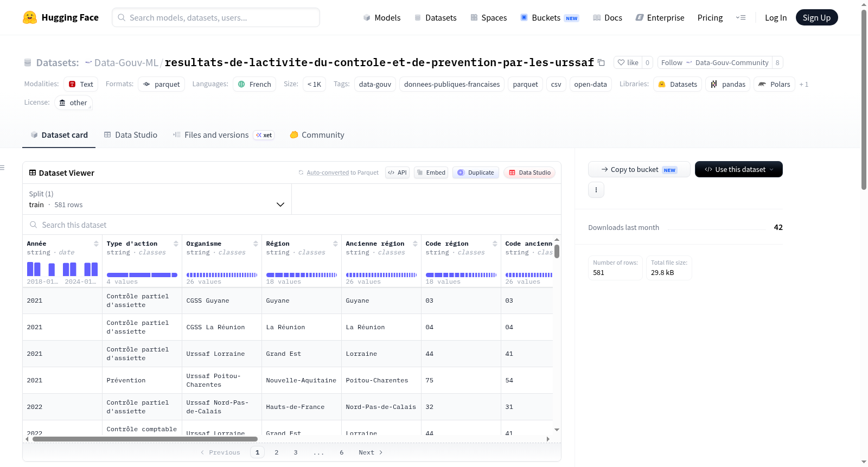The width and height of the screenshot is (868, 467).
Task: Click Année date histogram bars
Action: click(62, 269)
